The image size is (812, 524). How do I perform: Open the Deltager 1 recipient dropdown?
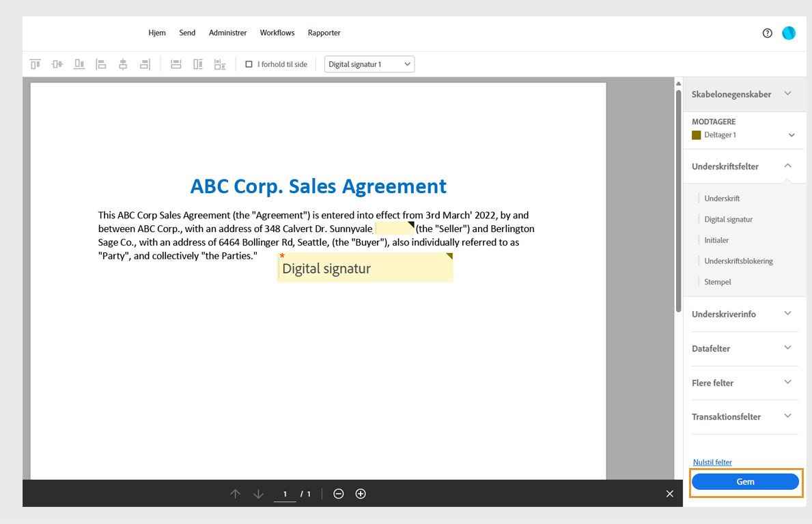click(x=744, y=135)
